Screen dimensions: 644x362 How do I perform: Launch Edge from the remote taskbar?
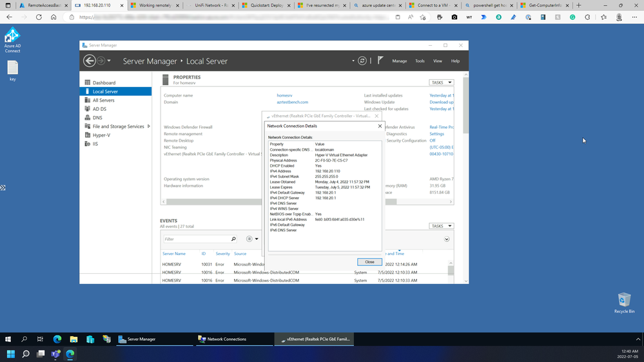click(57, 339)
